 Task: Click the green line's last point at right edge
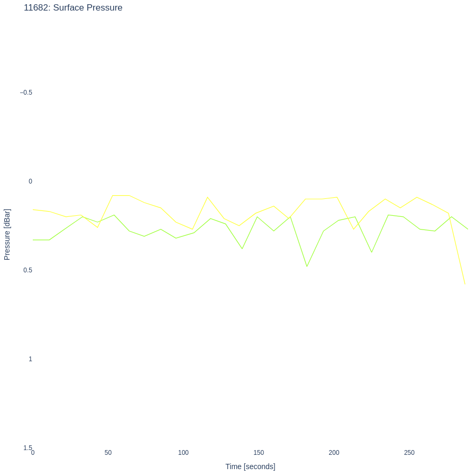468,229
